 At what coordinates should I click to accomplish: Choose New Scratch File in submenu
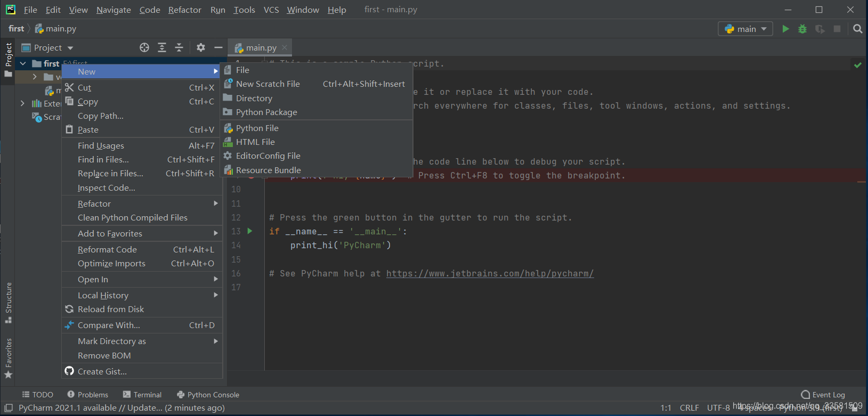tap(317, 84)
